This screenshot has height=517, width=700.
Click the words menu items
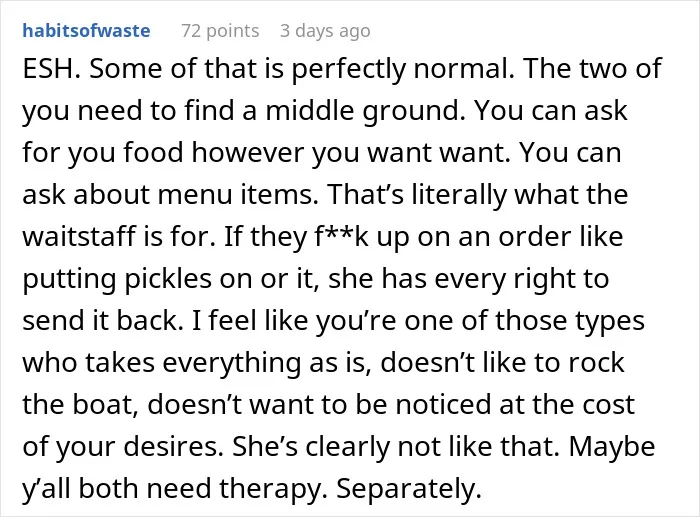235,195
